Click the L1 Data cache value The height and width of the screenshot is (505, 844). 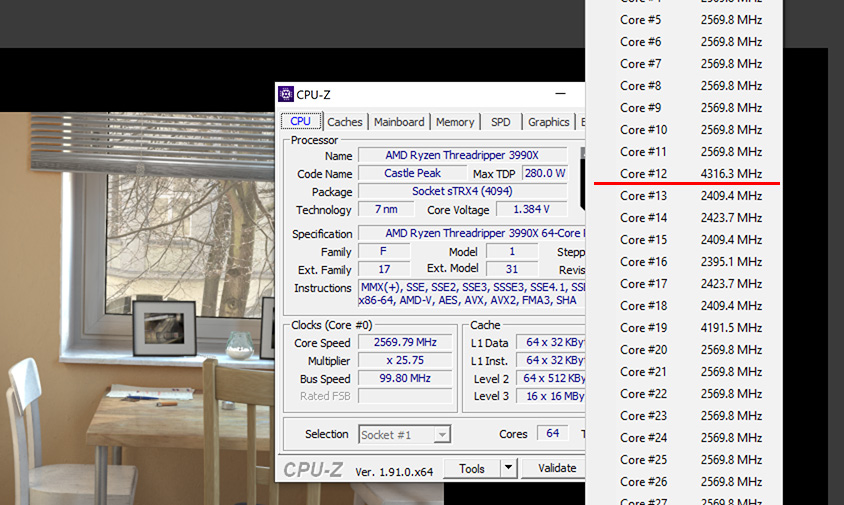pos(551,342)
